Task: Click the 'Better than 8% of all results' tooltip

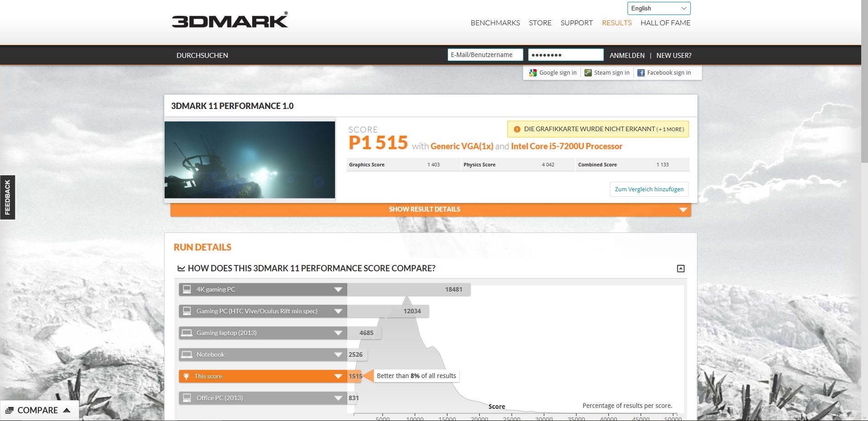Action: point(416,376)
